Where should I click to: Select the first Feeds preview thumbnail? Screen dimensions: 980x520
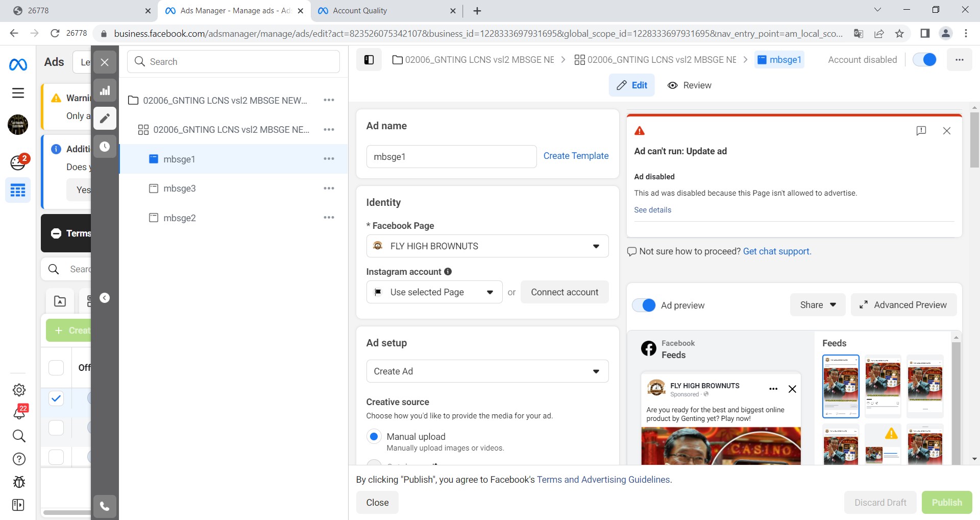click(x=841, y=387)
